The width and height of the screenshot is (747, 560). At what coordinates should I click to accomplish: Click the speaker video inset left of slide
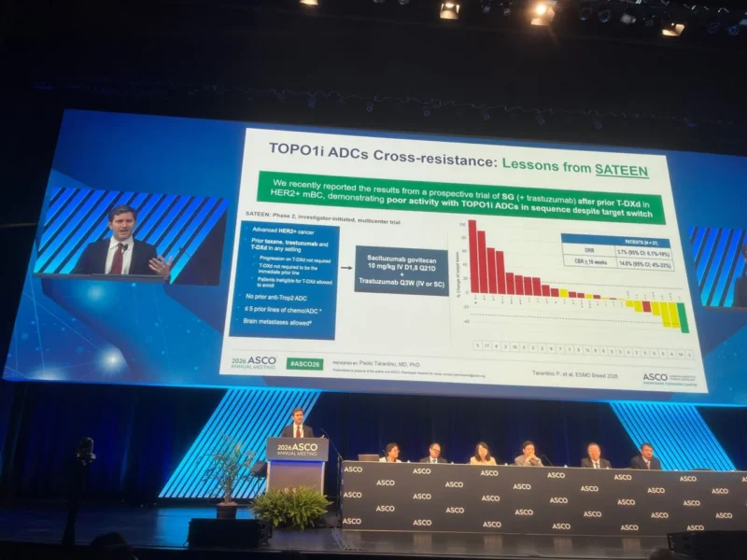pyautogui.click(x=130, y=236)
